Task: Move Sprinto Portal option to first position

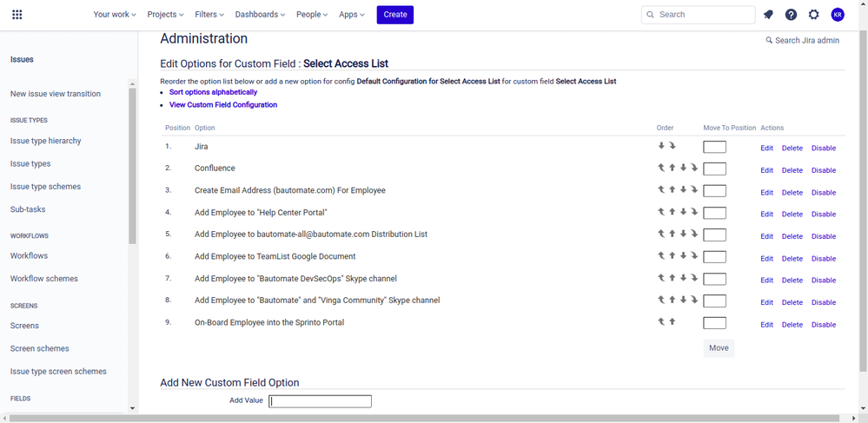Action: pyautogui.click(x=661, y=321)
